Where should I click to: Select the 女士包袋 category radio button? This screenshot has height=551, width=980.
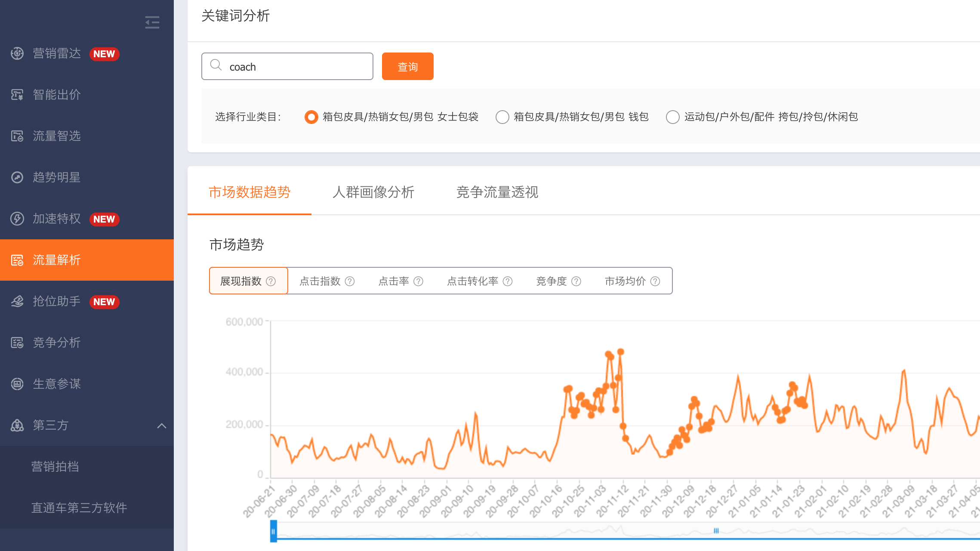[311, 117]
